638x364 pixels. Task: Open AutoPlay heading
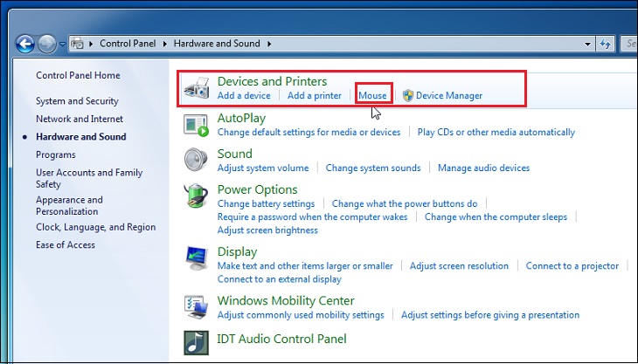tap(241, 118)
